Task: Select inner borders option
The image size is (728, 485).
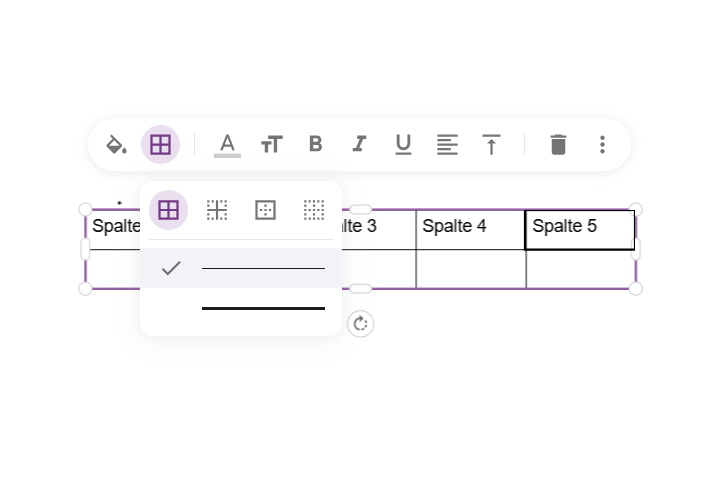Action: coord(217,210)
